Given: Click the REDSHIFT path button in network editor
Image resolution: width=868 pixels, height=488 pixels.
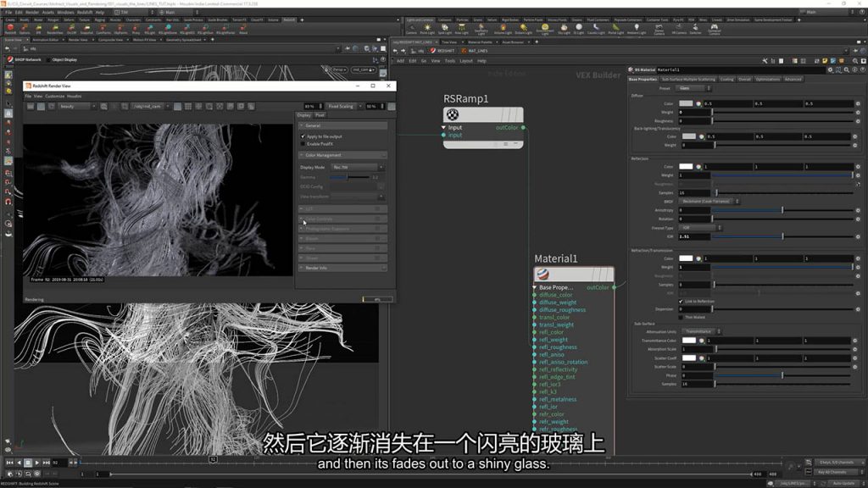Looking at the screenshot, I should pos(442,51).
